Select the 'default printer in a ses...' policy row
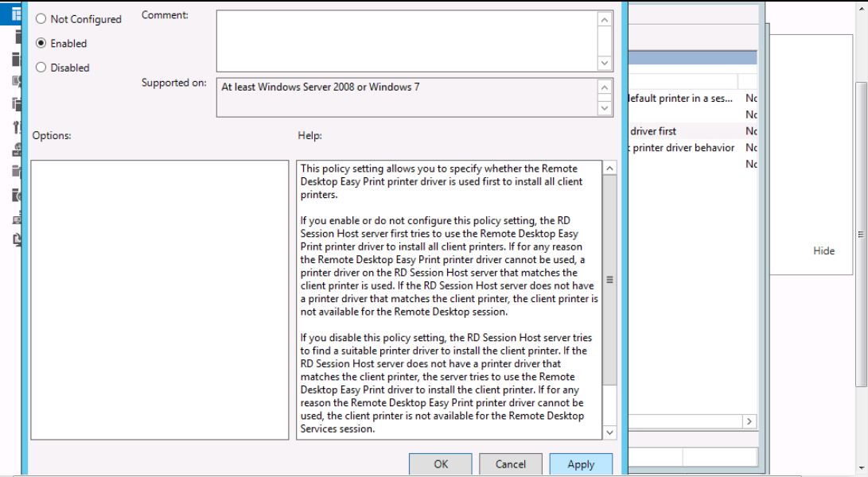The height and width of the screenshot is (477, 868). (692, 98)
